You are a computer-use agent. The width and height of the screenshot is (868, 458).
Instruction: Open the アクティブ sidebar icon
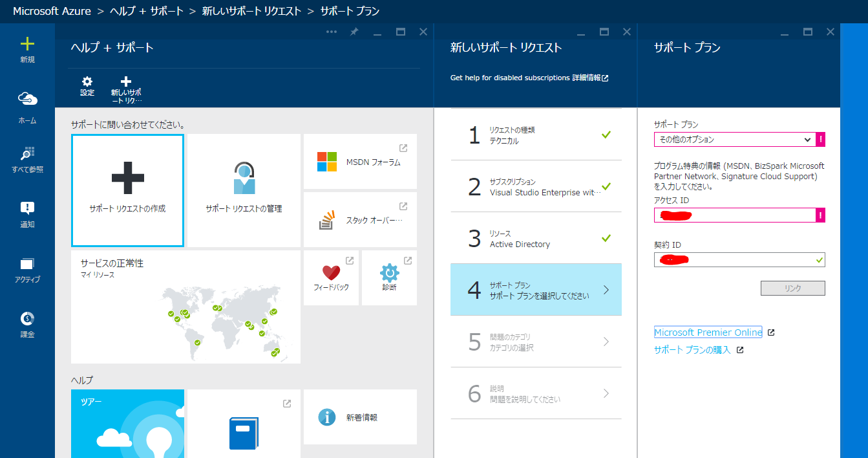click(x=27, y=264)
